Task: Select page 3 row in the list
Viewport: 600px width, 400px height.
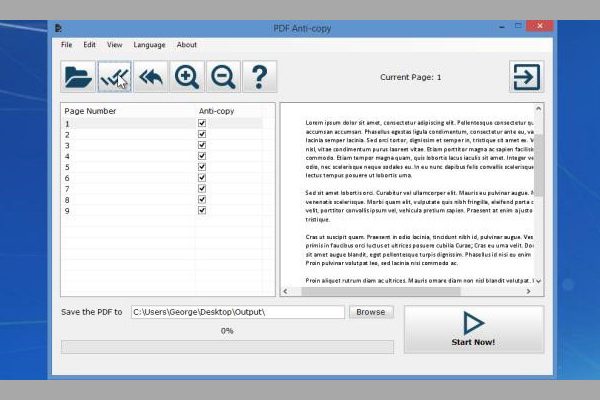Action: tap(120, 146)
